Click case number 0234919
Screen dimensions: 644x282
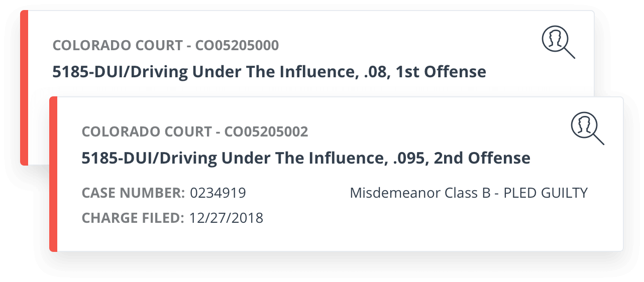click(x=218, y=193)
